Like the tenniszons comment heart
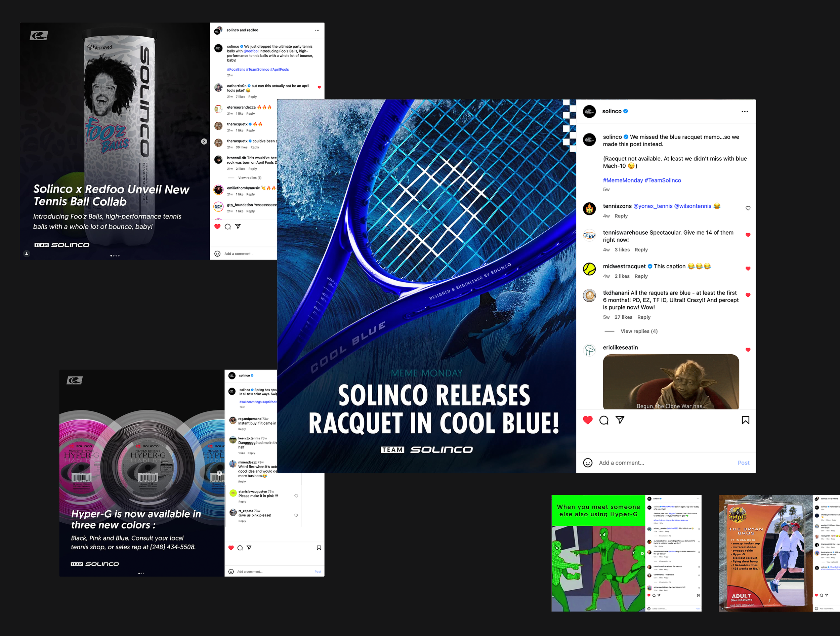 point(748,208)
